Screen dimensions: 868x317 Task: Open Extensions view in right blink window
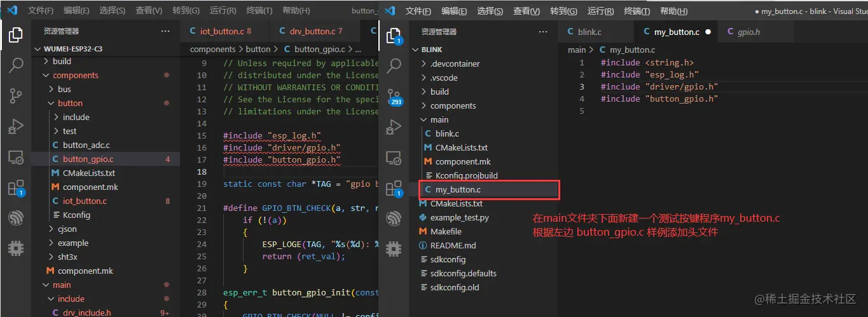394,187
